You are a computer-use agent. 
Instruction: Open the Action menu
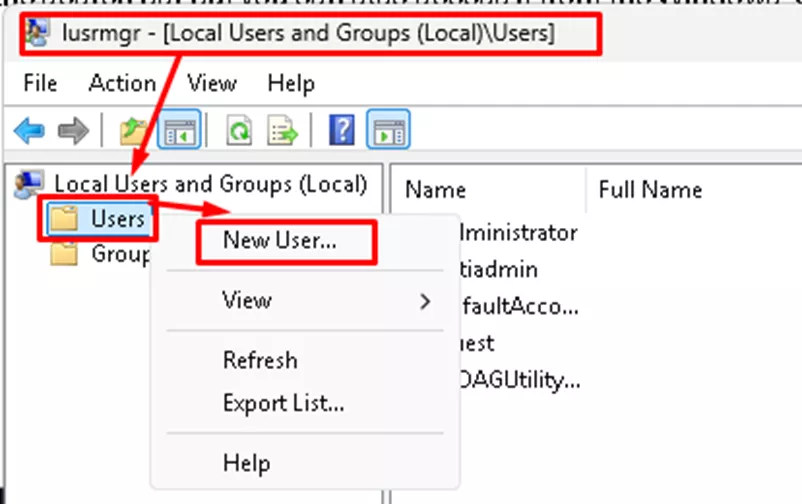[122, 83]
